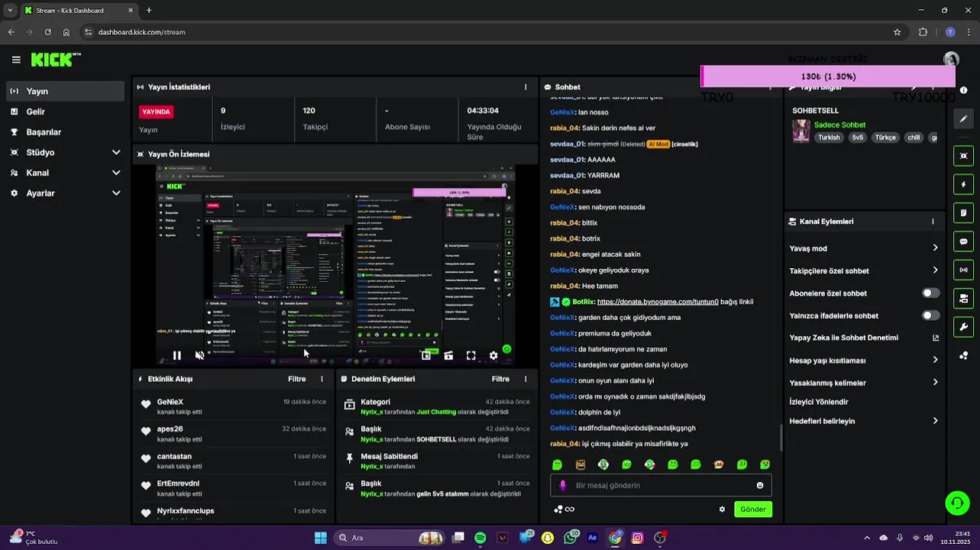Open the profile avatar at top right
The image size is (980, 550).
tap(951, 59)
